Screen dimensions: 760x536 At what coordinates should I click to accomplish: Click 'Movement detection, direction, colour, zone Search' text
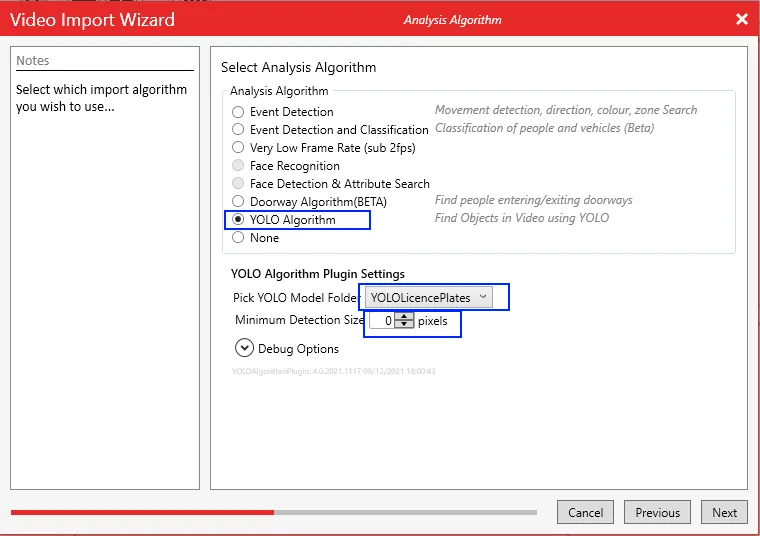[566, 110]
